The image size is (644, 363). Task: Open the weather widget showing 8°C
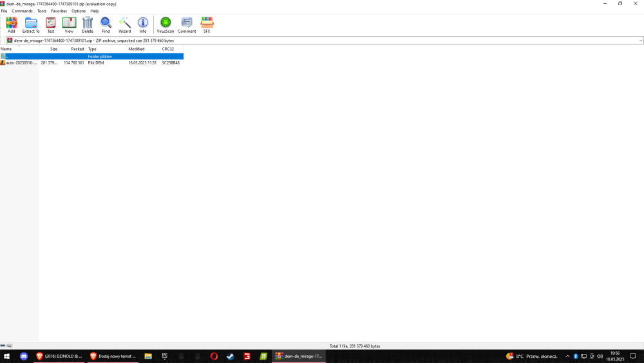tap(532, 356)
